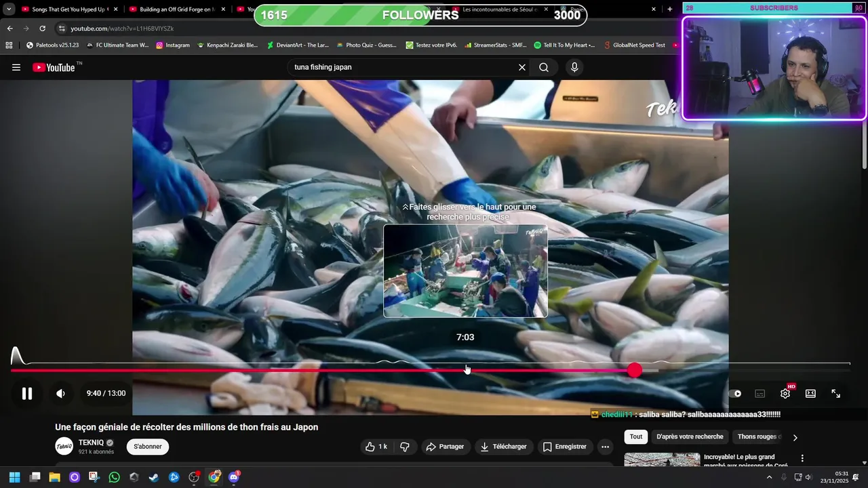Click the 7:03 seek preview thumbnail

(465, 271)
